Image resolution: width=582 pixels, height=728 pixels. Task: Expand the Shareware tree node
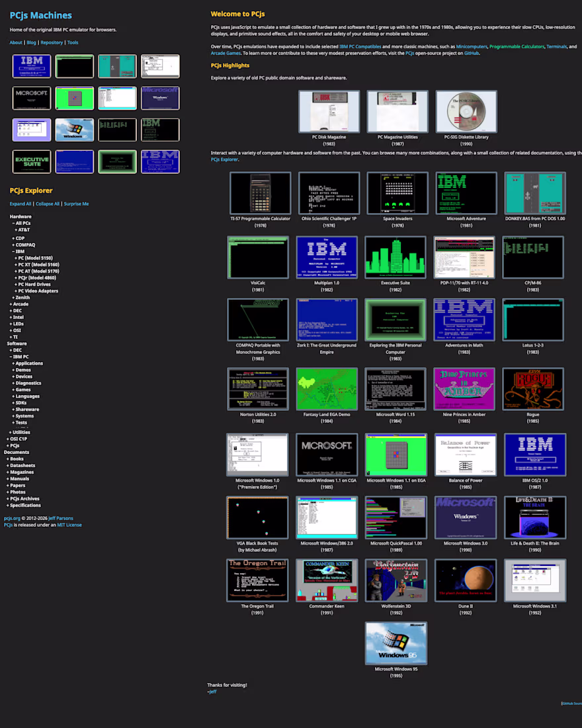click(26, 410)
